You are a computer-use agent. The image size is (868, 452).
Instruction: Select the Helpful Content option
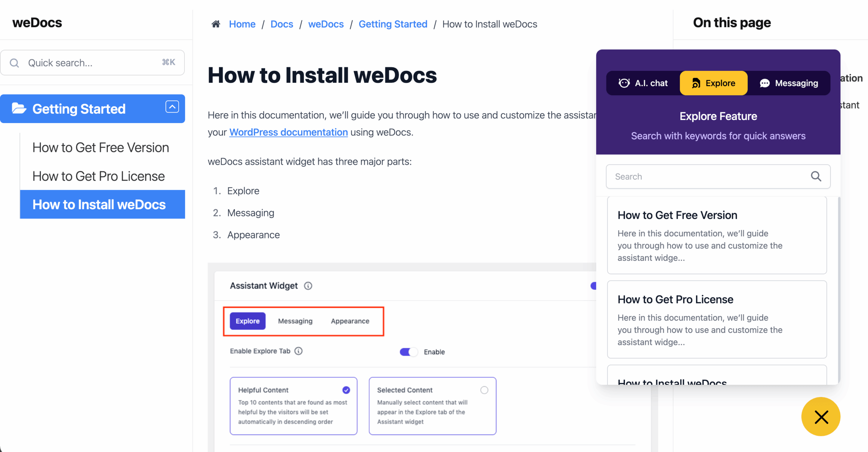(346, 390)
